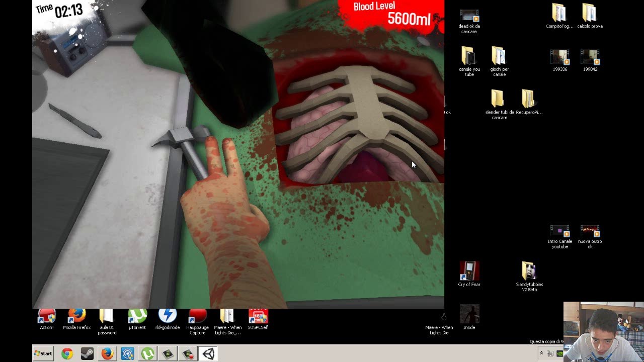This screenshot has width=644, height=362.
Task: Launch the Inside game icon
Action: pyautogui.click(x=469, y=317)
